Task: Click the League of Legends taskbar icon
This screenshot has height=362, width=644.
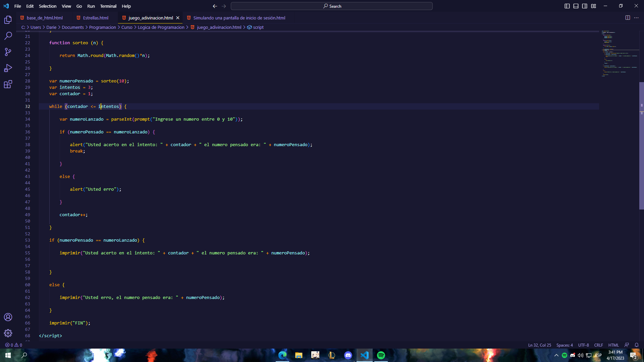Action: tap(332, 355)
